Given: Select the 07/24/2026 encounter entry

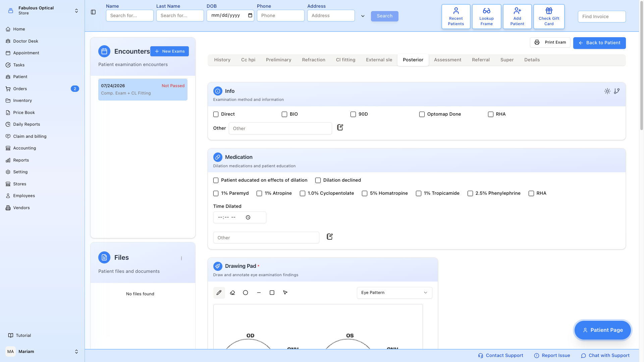Looking at the screenshot, I should click(143, 89).
